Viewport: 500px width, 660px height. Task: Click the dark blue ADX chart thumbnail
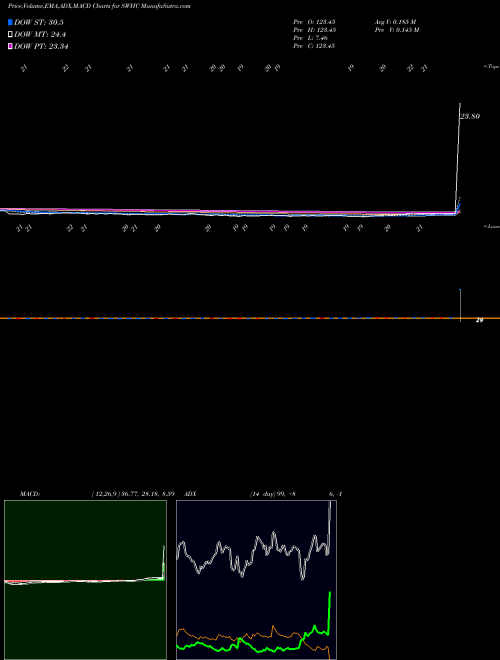click(256, 580)
